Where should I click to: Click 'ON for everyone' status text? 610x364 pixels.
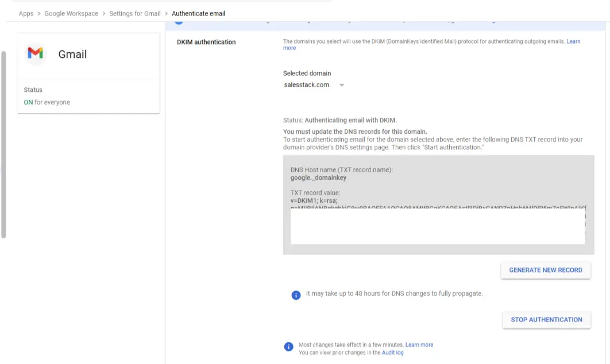47,102
